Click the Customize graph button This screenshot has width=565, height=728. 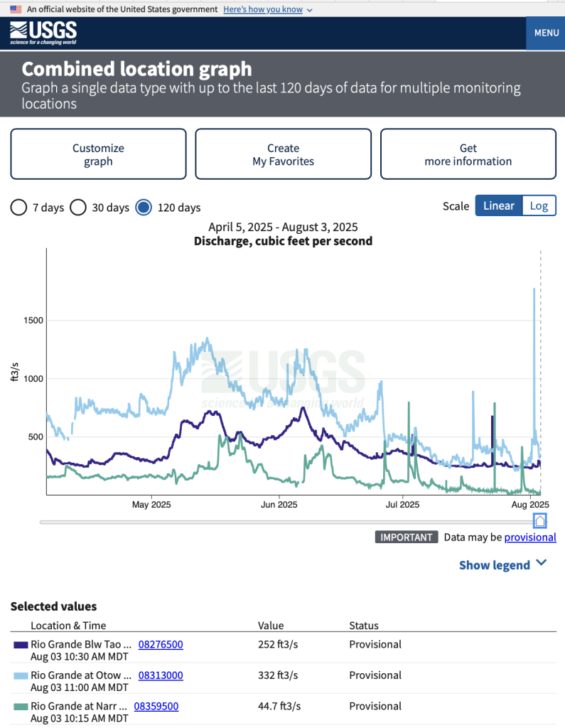(x=98, y=154)
